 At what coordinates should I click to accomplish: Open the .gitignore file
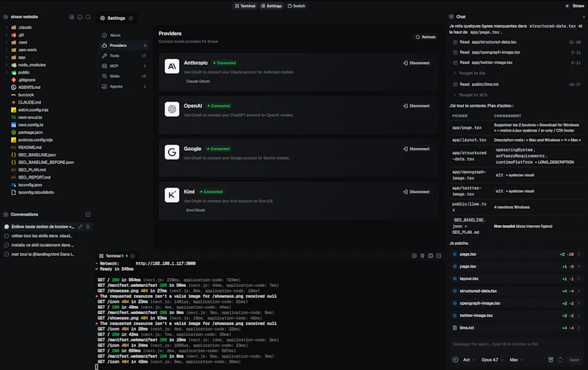(x=26, y=80)
